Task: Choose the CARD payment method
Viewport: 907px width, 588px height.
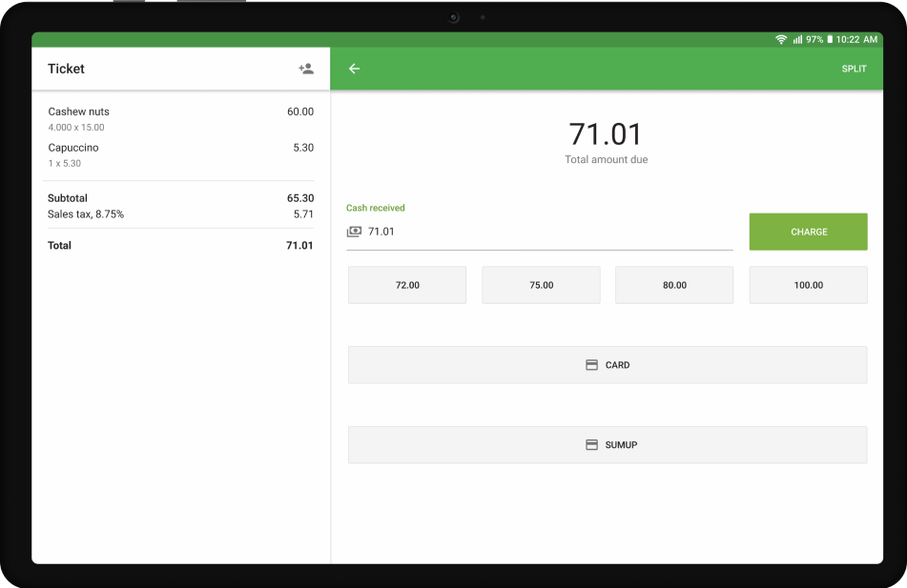Action: pos(608,364)
